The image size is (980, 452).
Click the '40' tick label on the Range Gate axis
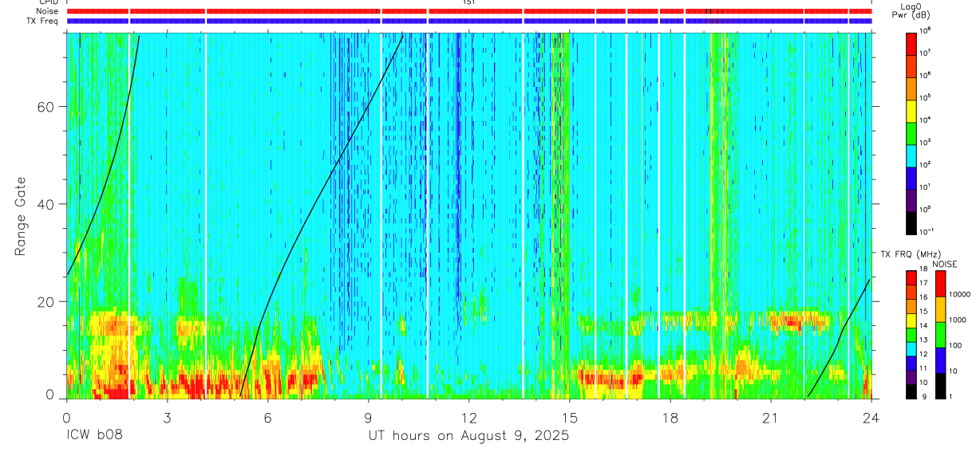pos(48,204)
